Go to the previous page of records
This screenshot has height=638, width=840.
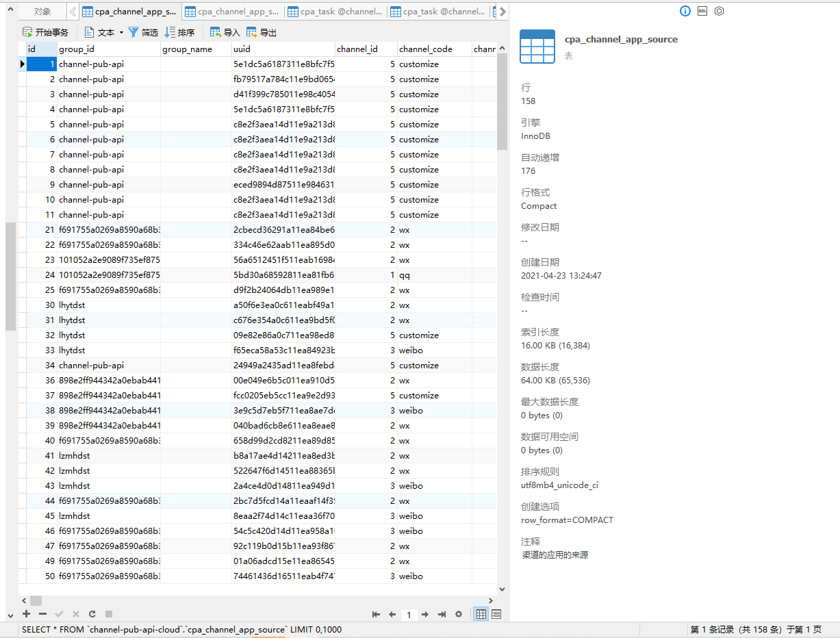[392, 614]
